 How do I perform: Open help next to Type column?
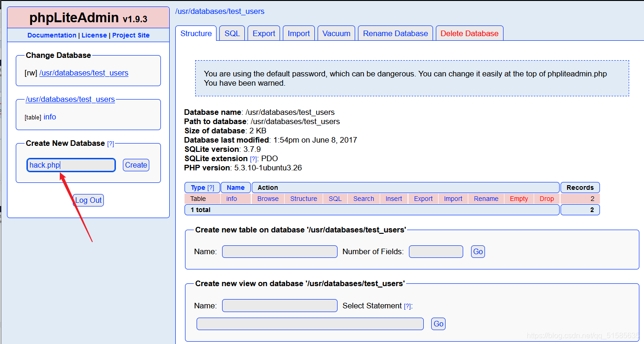pos(210,188)
